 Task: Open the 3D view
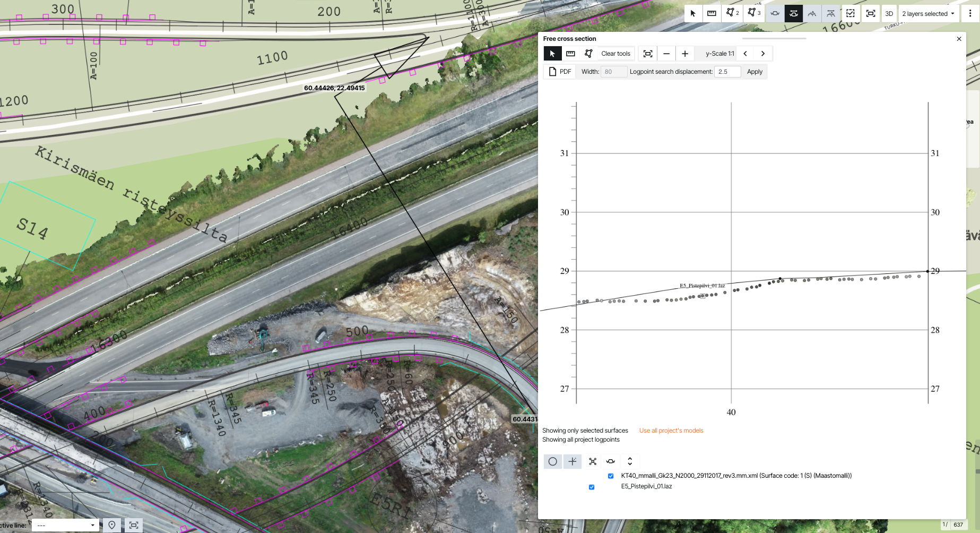tap(889, 13)
